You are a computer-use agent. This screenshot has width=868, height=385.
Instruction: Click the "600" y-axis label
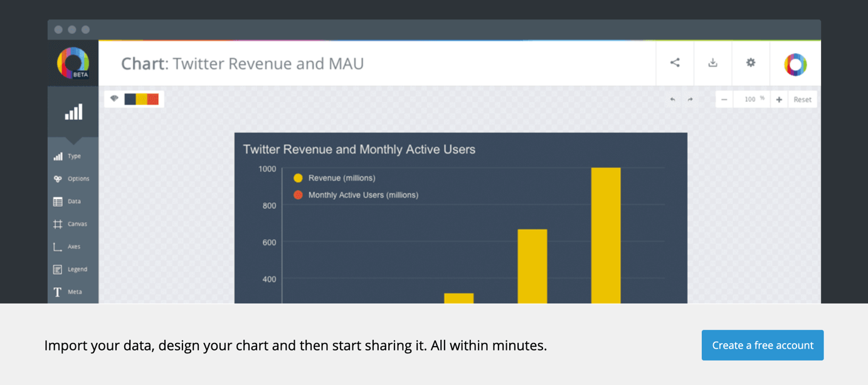click(269, 242)
